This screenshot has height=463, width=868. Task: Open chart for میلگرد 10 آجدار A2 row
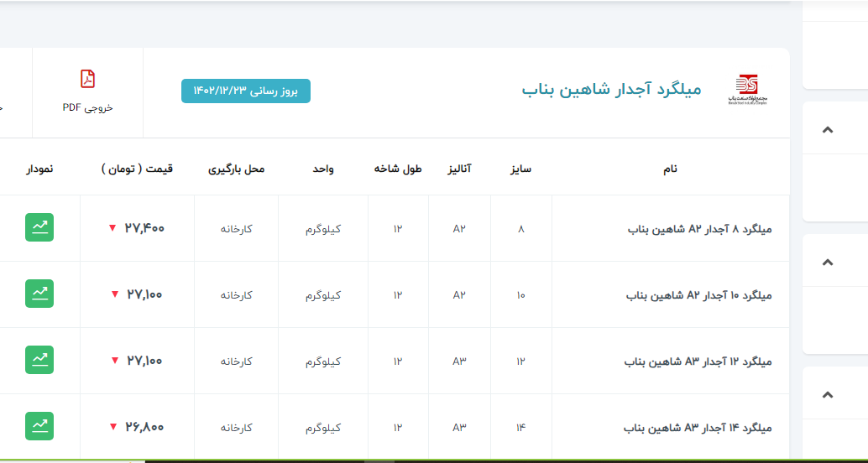pos(39,294)
